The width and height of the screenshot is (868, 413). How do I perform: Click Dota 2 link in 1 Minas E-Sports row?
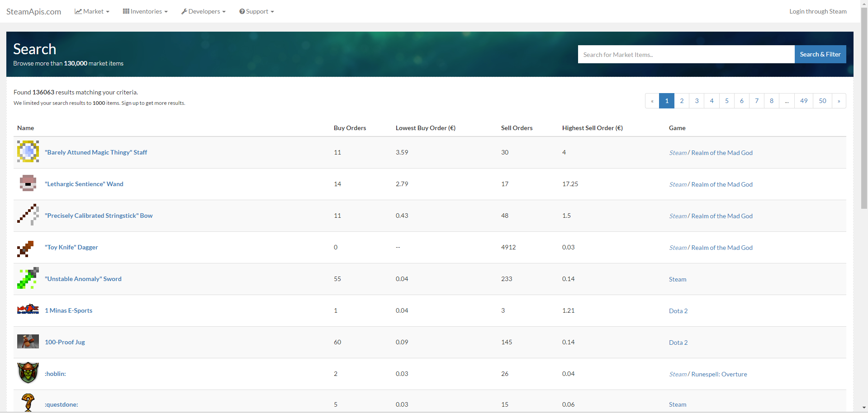[x=678, y=311]
